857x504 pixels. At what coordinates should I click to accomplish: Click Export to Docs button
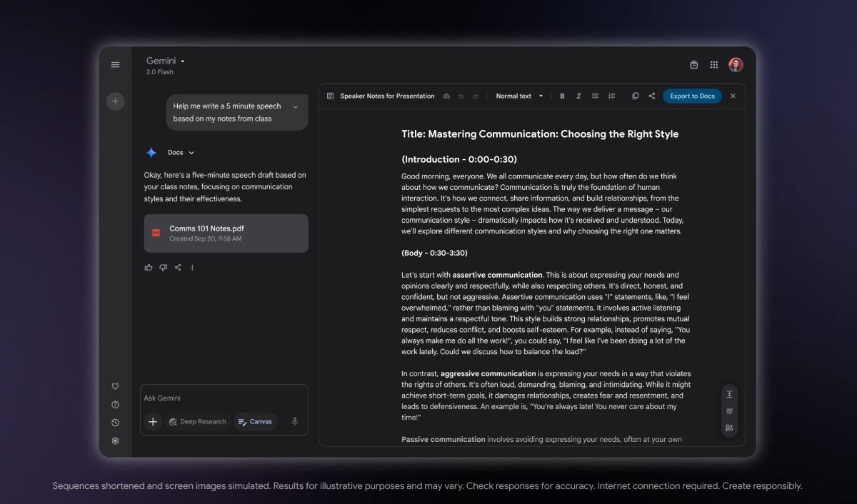[691, 96]
